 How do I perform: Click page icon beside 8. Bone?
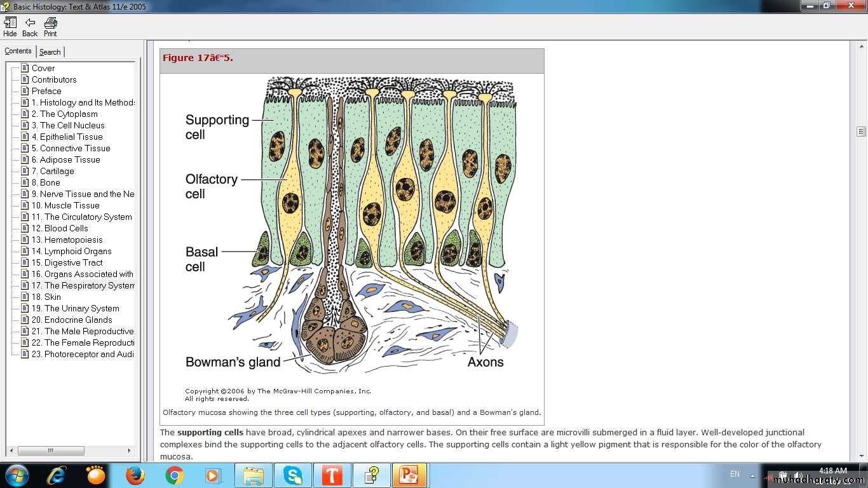[25, 182]
